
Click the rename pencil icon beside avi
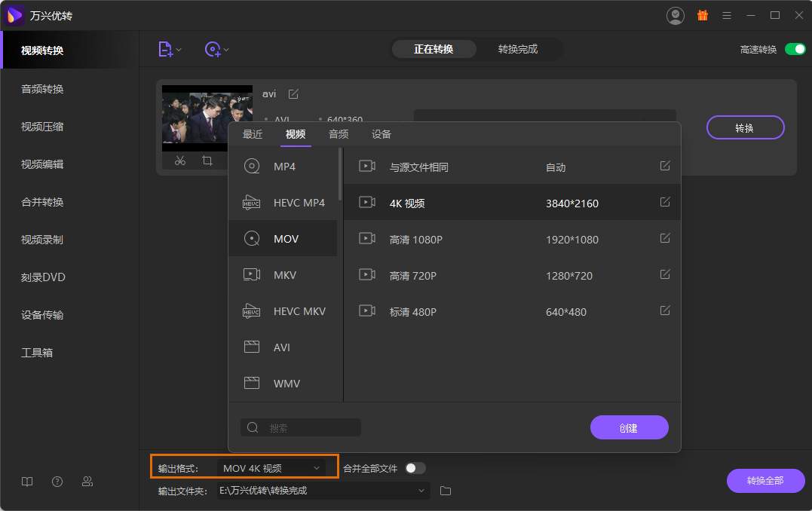pos(293,93)
